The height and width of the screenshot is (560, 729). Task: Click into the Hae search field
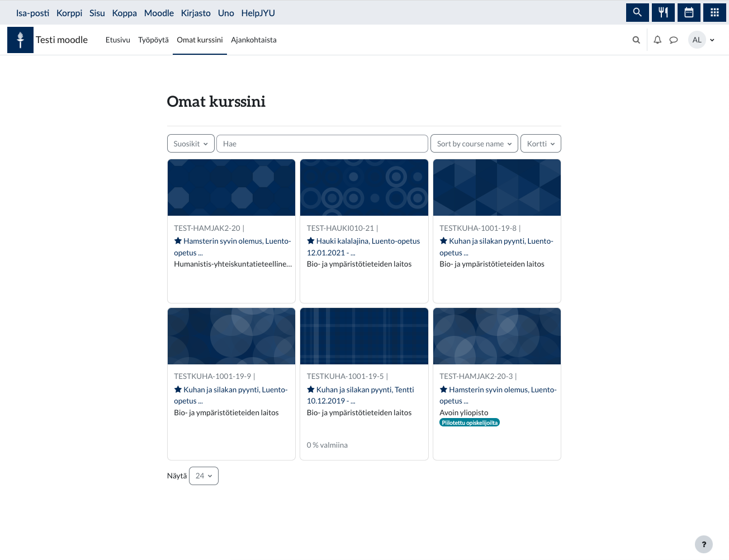322,144
